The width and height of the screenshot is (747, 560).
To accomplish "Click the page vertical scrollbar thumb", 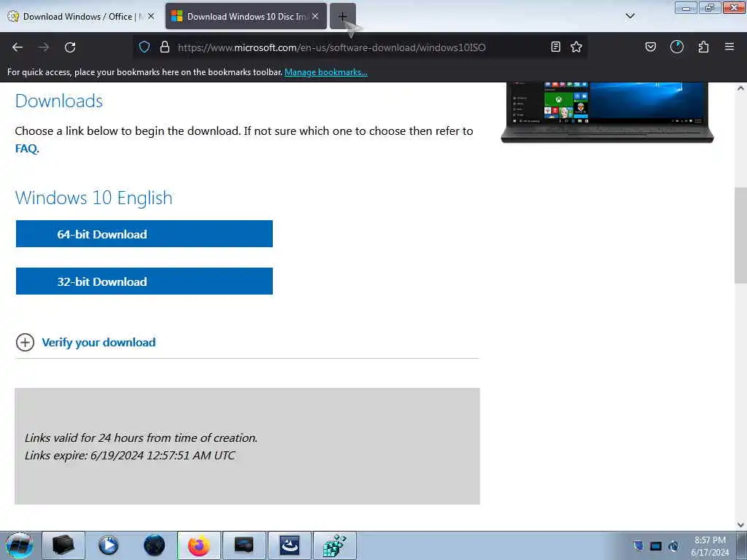I will tap(740, 236).
